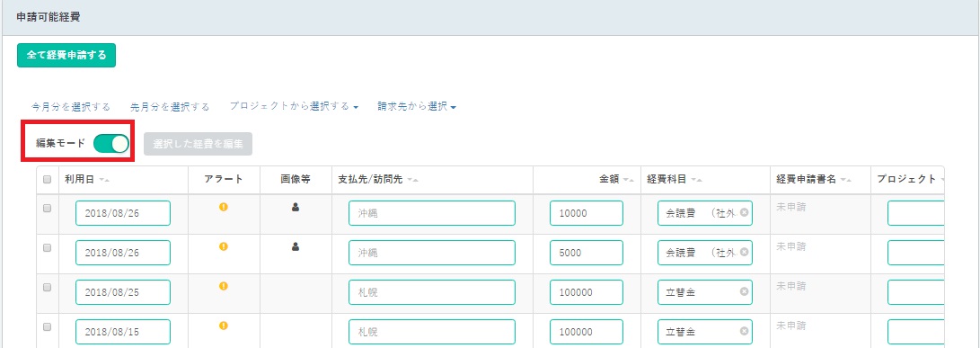
Task: Click the date field in the 5000 row
Action: pos(123,253)
